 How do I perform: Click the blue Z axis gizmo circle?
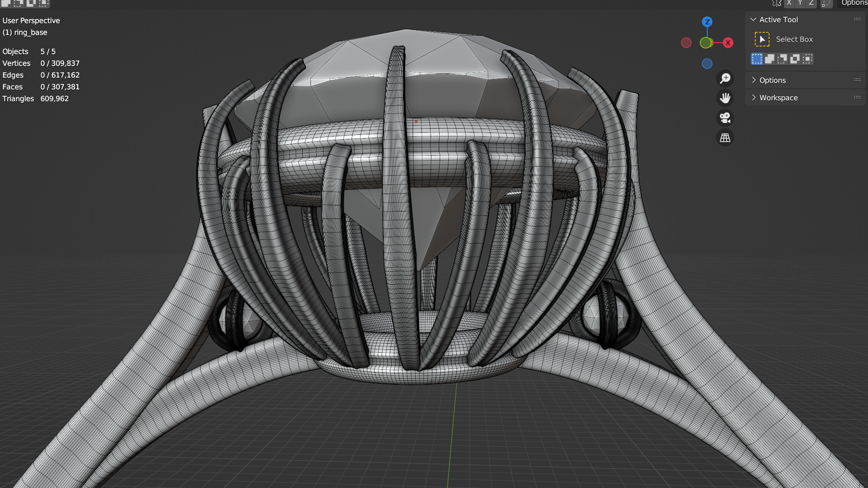(707, 22)
